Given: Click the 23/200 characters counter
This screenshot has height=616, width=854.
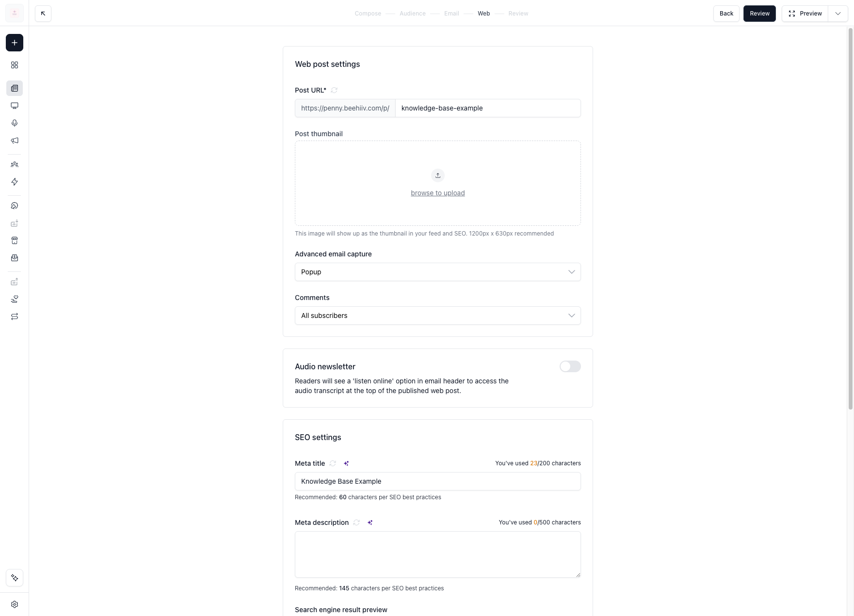Looking at the screenshot, I should coord(538,463).
